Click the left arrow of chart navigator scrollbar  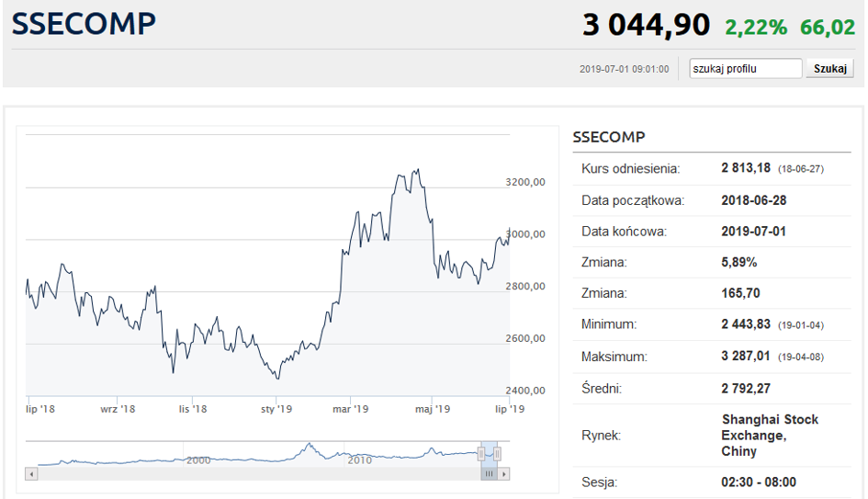click(x=31, y=474)
